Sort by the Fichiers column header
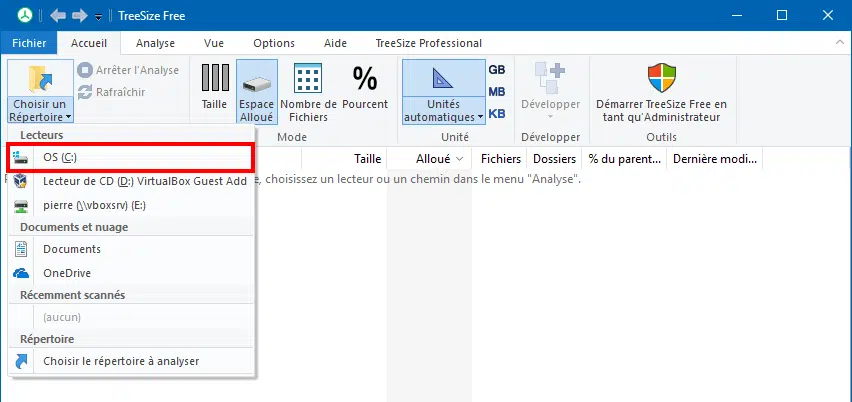Screen dimensions: 852x402 tap(500, 159)
